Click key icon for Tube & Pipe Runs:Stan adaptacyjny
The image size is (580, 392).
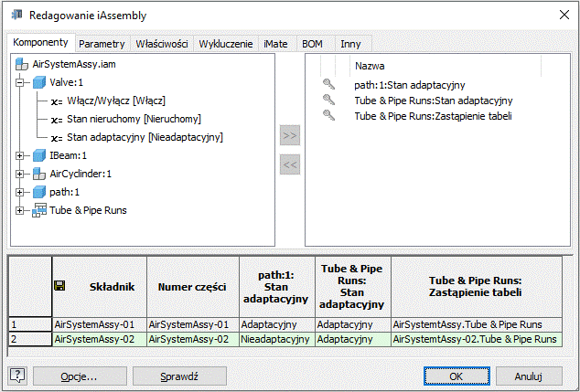pyautogui.click(x=328, y=101)
